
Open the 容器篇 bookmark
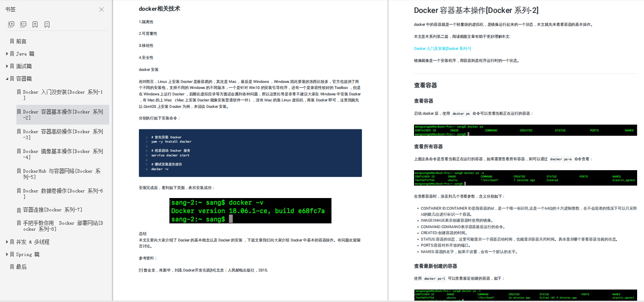(24, 79)
